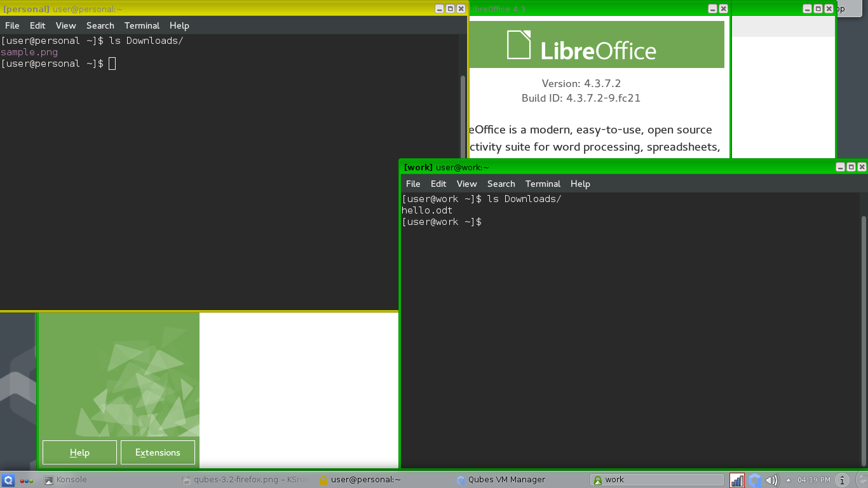Open Terminal menu in personal terminal
This screenshot has width=868, height=488.
(142, 25)
